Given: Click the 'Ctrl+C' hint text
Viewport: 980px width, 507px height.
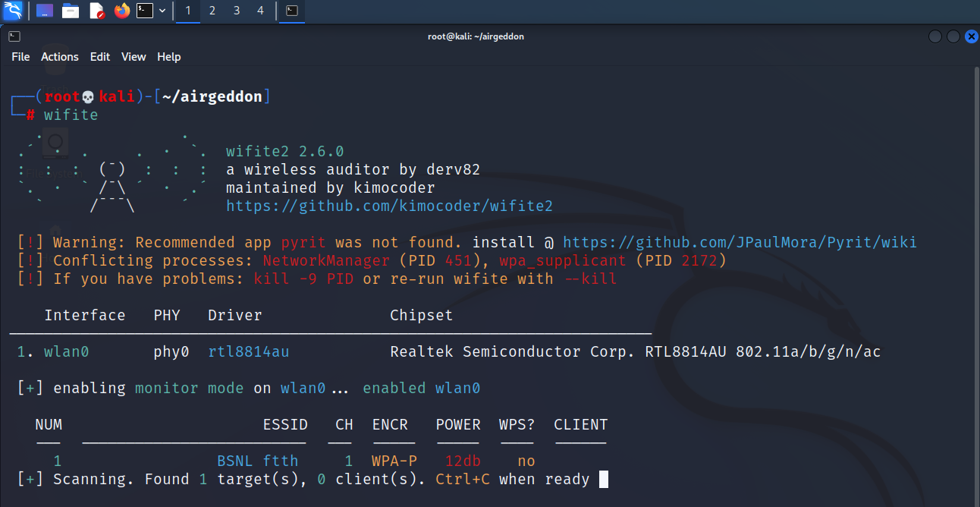Looking at the screenshot, I should (463, 479).
